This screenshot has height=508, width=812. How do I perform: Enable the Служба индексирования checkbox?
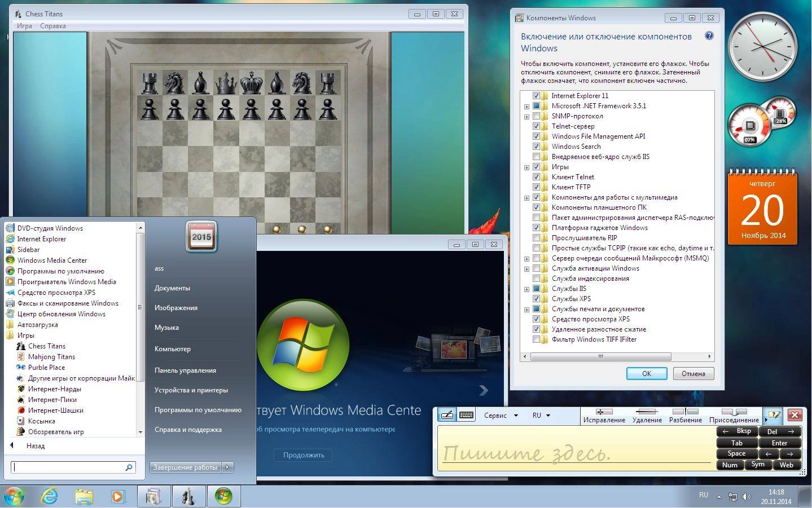[x=536, y=279]
